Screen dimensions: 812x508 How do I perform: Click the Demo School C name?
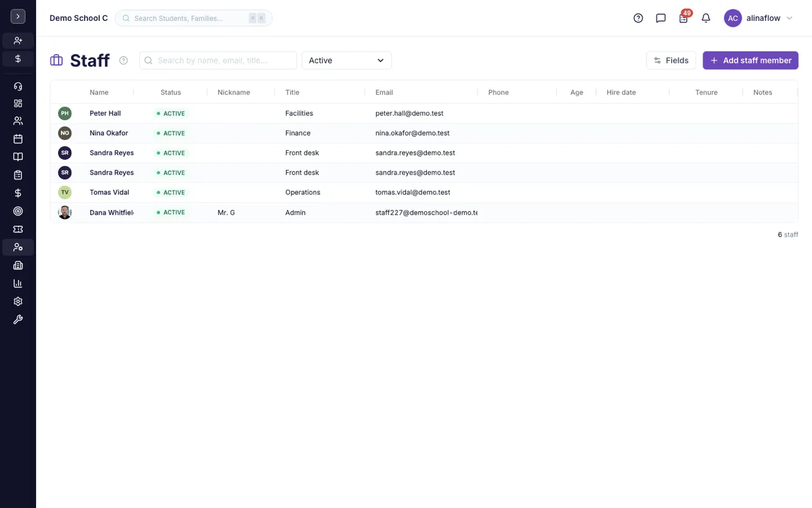[79, 18]
